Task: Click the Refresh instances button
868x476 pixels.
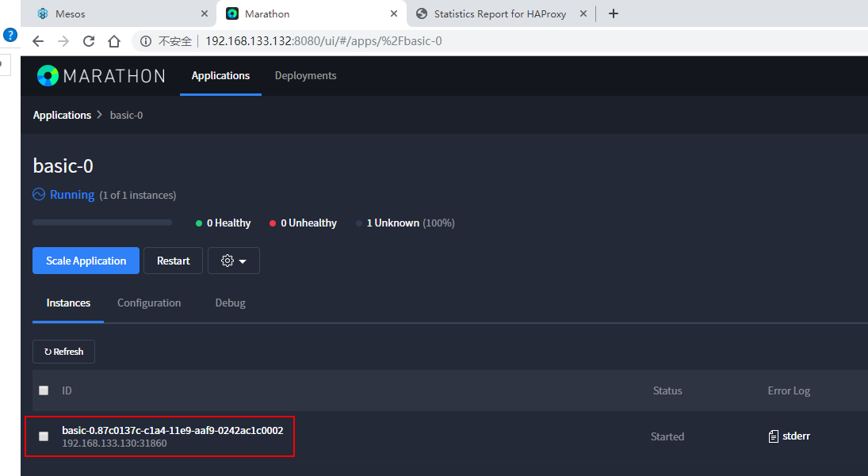Action: (63, 352)
